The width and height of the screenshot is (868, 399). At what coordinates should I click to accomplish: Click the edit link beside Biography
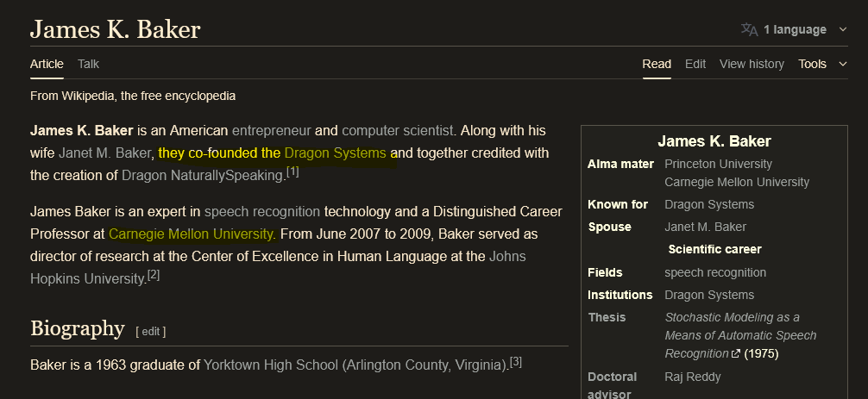pyautogui.click(x=150, y=331)
